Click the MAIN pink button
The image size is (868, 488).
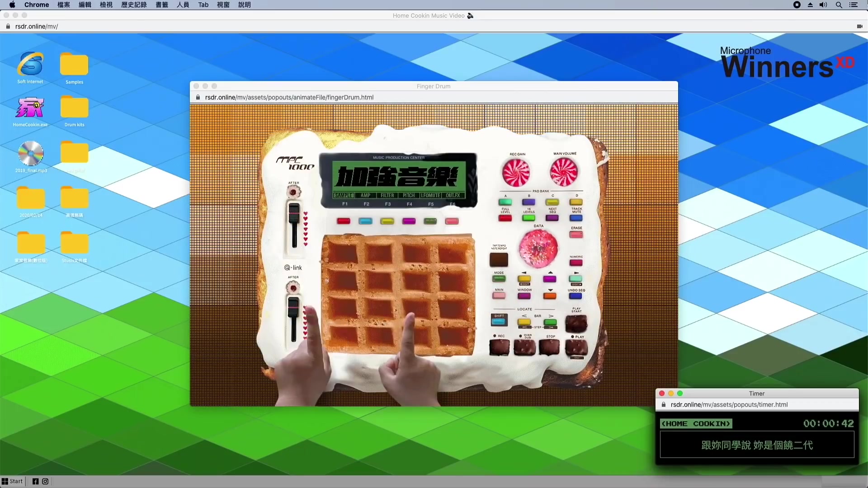[499, 296]
